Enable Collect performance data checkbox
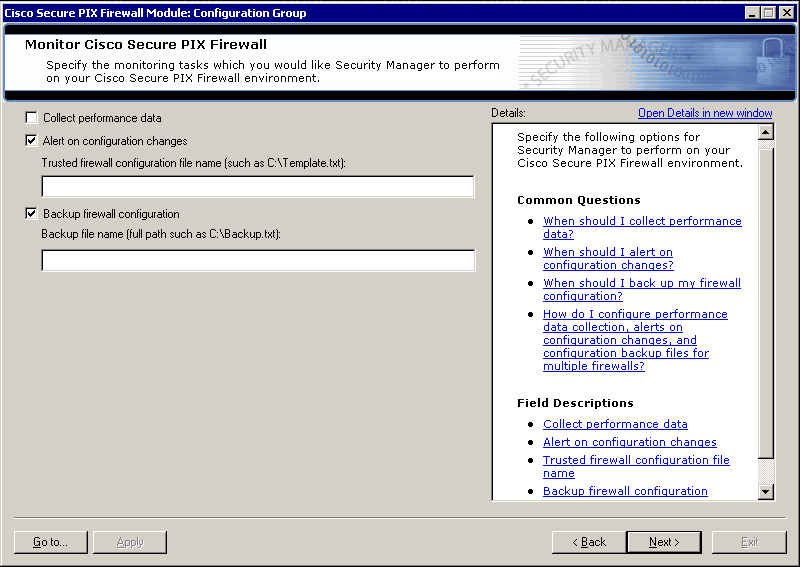The height and width of the screenshot is (567, 800). (32, 118)
